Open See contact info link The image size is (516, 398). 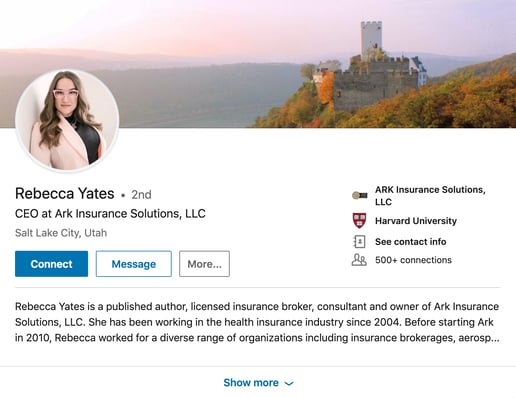click(x=410, y=242)
